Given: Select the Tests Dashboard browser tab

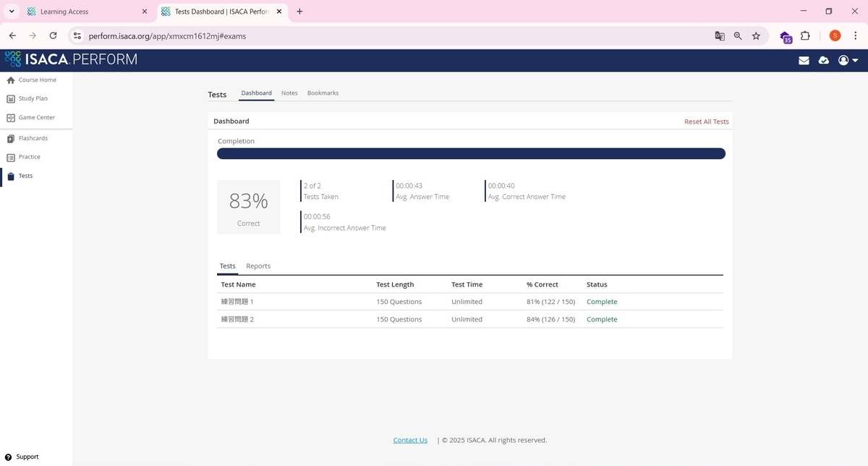Looking at the screenshot, I should click(x=222, y=12).
